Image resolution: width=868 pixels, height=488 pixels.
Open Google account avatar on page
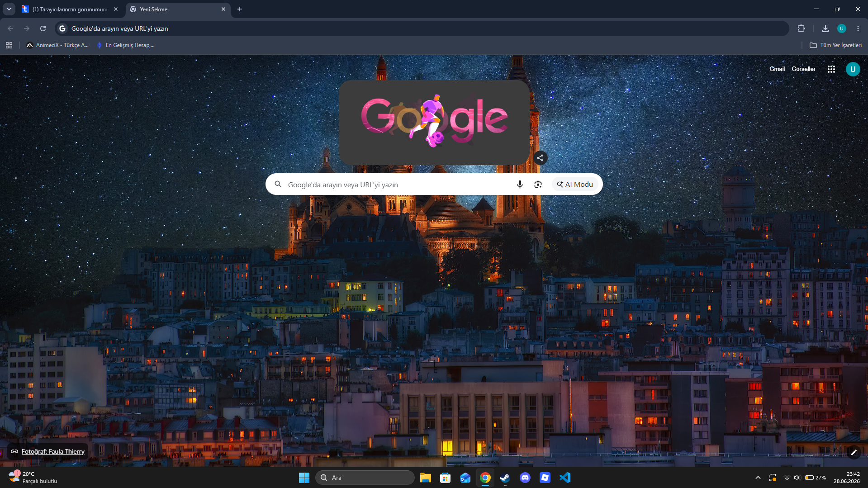click(853, 69)
